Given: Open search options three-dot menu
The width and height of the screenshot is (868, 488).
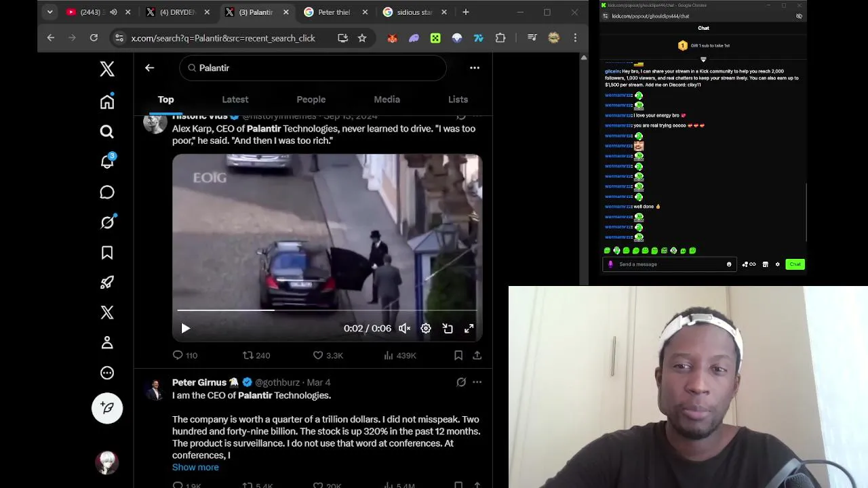Looking at the screenshot, I should pyautogui.click(x=475, y=68).
